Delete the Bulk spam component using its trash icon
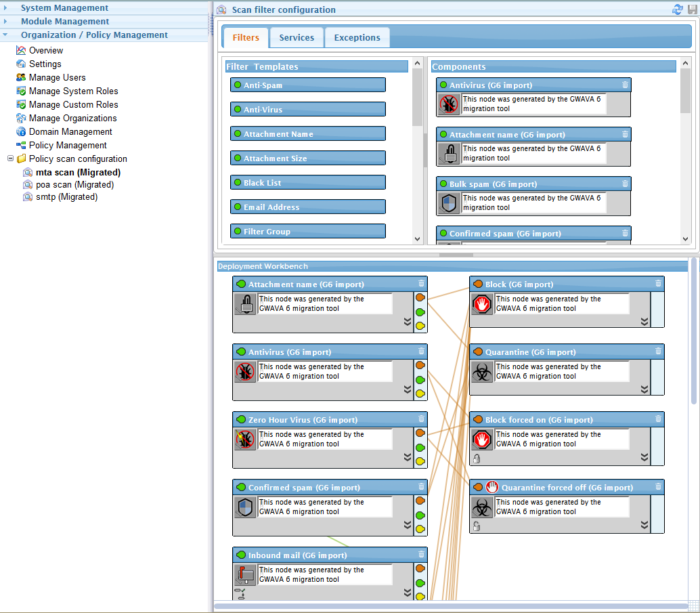This screenshot has height=613, width=700. tap(625, 184)
